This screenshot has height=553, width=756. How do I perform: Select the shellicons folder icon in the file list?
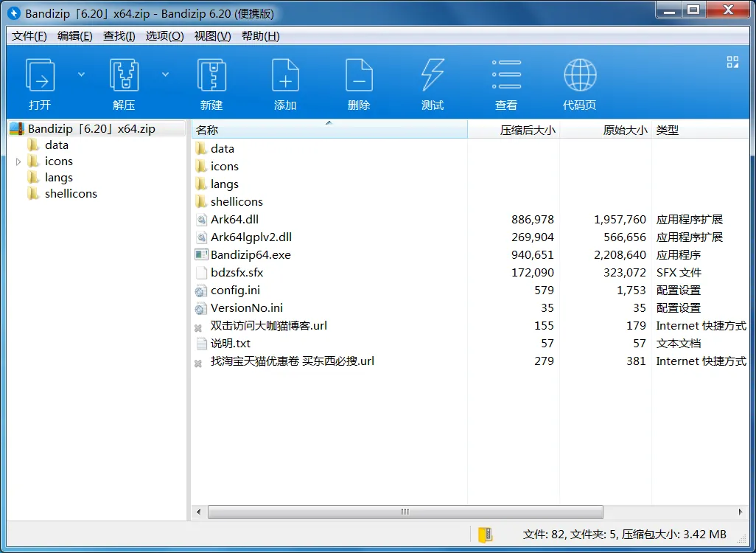[x=201, y=202]
